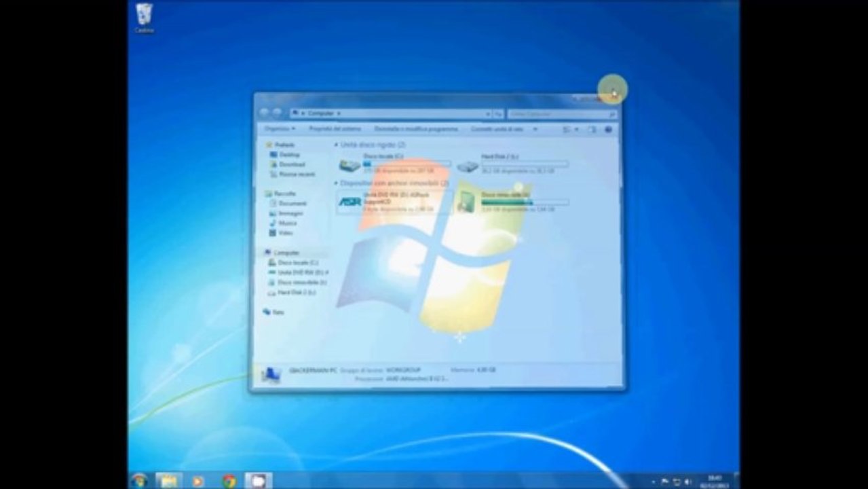Select Preferiti in navigation pane

pos(280,145)
